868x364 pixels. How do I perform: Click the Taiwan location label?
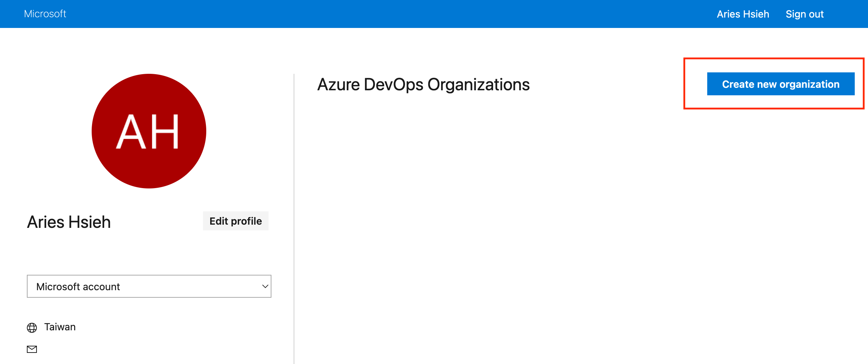[60, 327]
